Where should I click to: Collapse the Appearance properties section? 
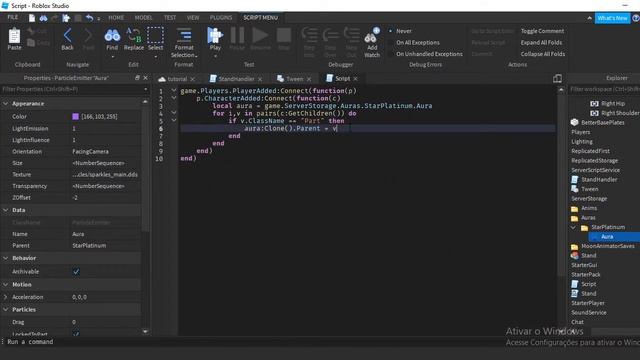pyautogui.click(x=6, y=104)
